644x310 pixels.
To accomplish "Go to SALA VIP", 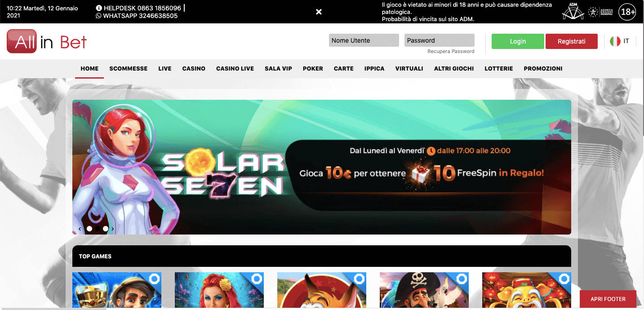I will tap(278, 69).
